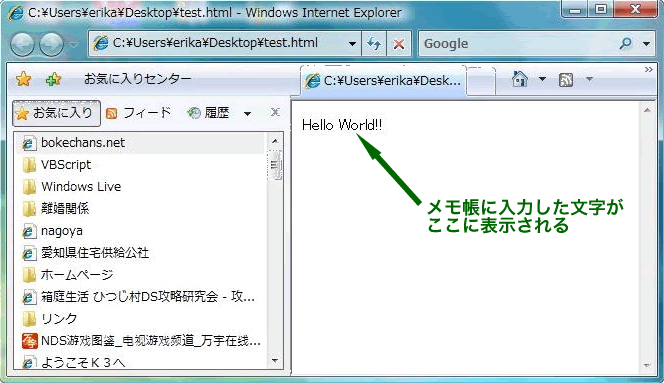664x383 pixels.
Task: Open the Home button dropdown arrow
Action: (542, 79)
